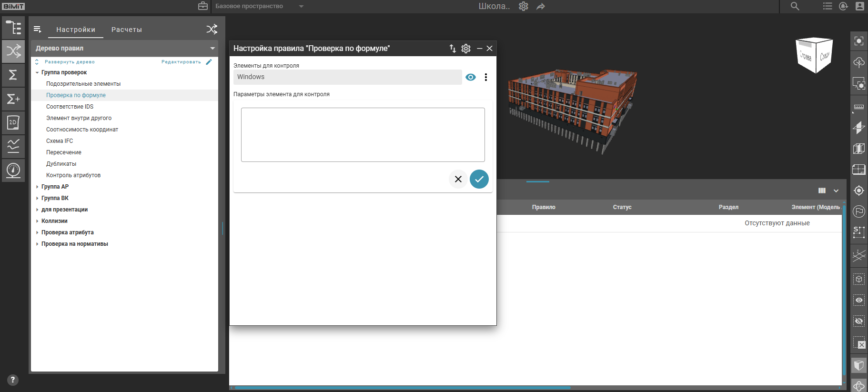The height and width of the screenshot is (392, 868).
Task: Toggle the eye in dashed box tool
Action: pos(858,300)
